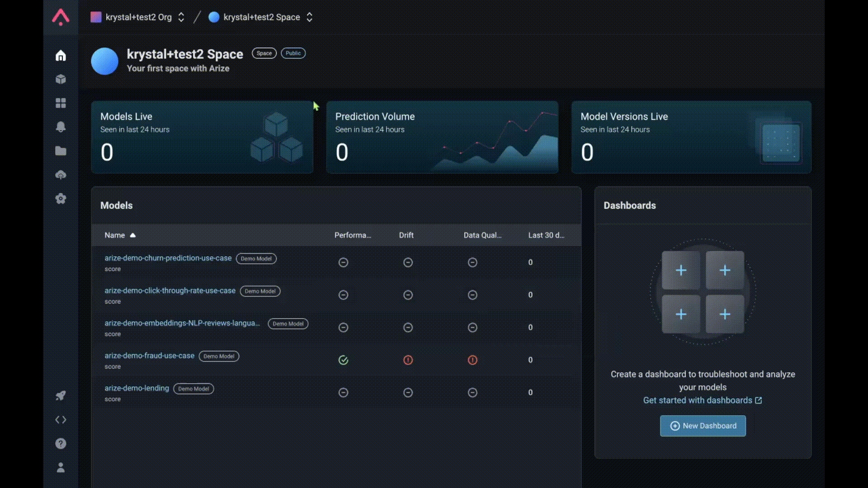Open the Monitors bell icon in sidebar
The image size is (868, 488).
pos(61,127)
